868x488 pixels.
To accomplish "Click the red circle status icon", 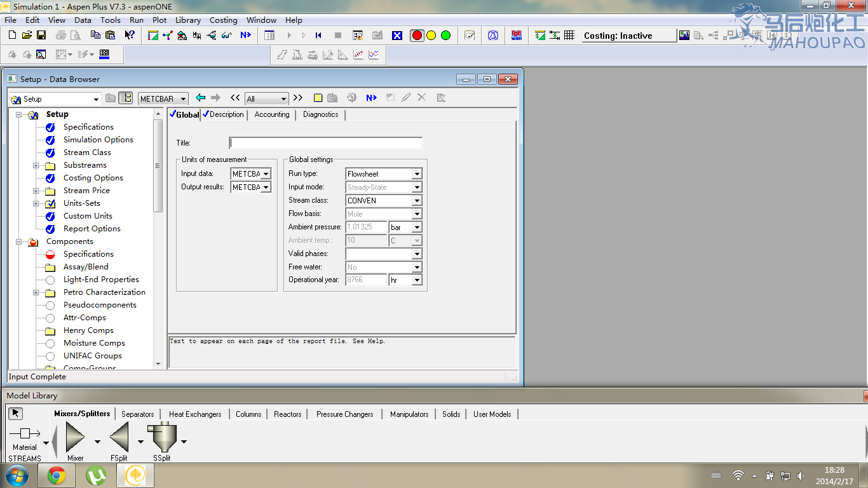I will [x=417, y=36].
